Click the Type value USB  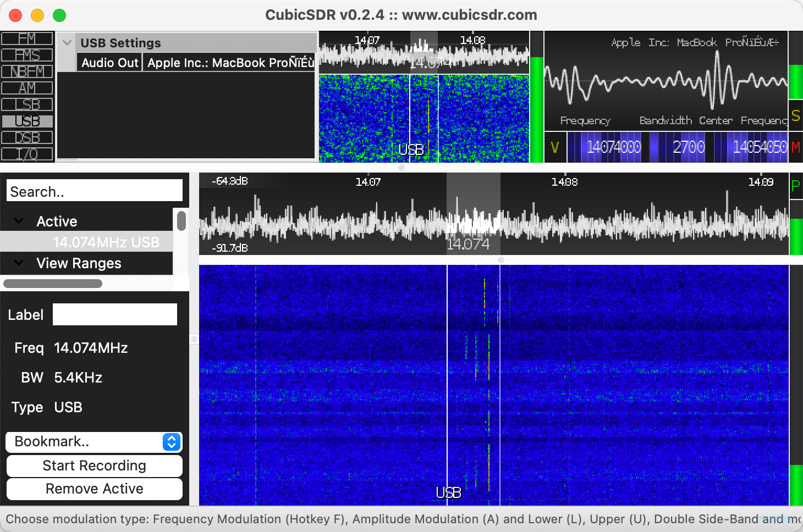coord(68,407)
